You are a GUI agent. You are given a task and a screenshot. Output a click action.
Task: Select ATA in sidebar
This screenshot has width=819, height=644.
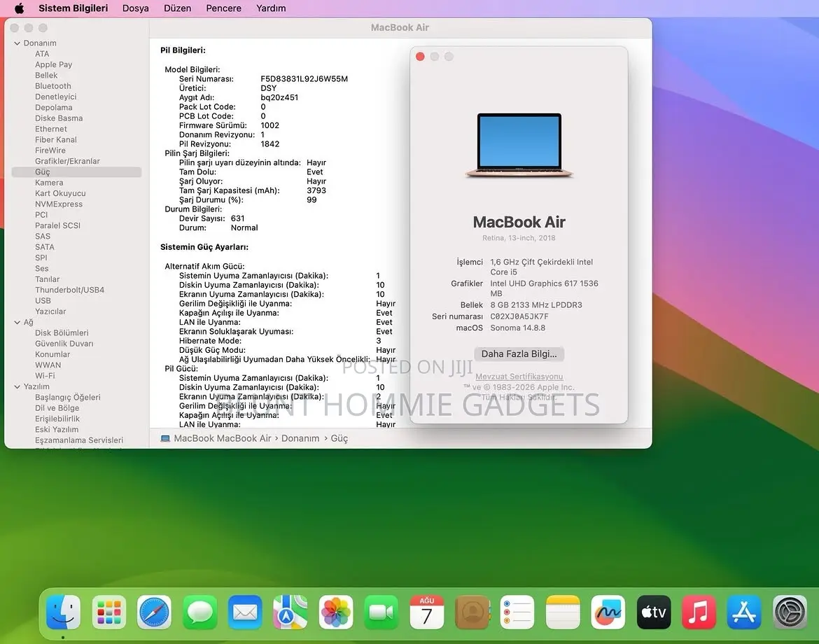pyautogui.click(x=42, y=54)
